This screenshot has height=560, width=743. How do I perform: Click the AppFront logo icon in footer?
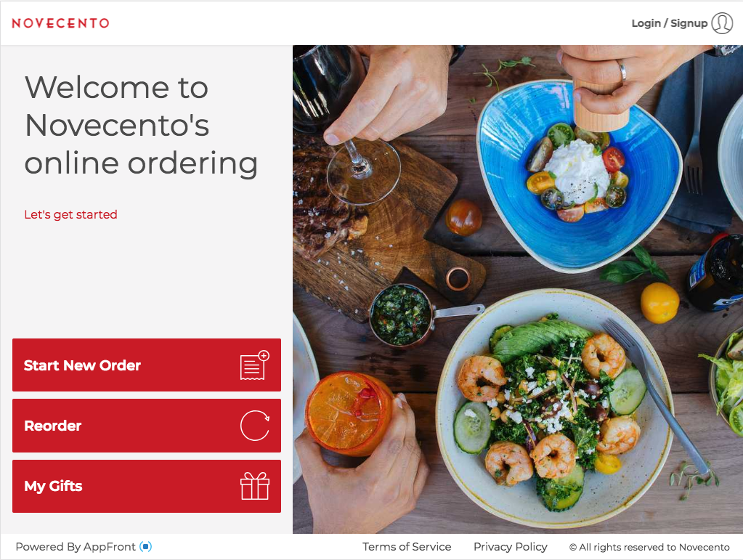click(146, 547)
